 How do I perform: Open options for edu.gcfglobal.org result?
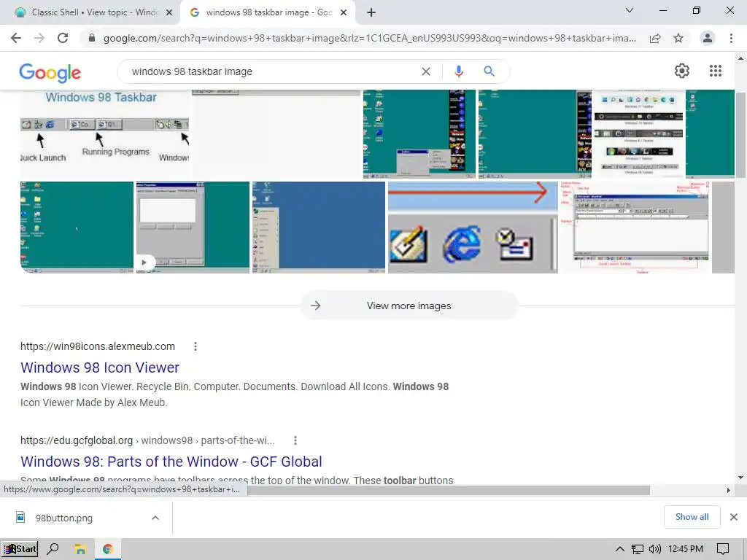click(x=295, y=440)
